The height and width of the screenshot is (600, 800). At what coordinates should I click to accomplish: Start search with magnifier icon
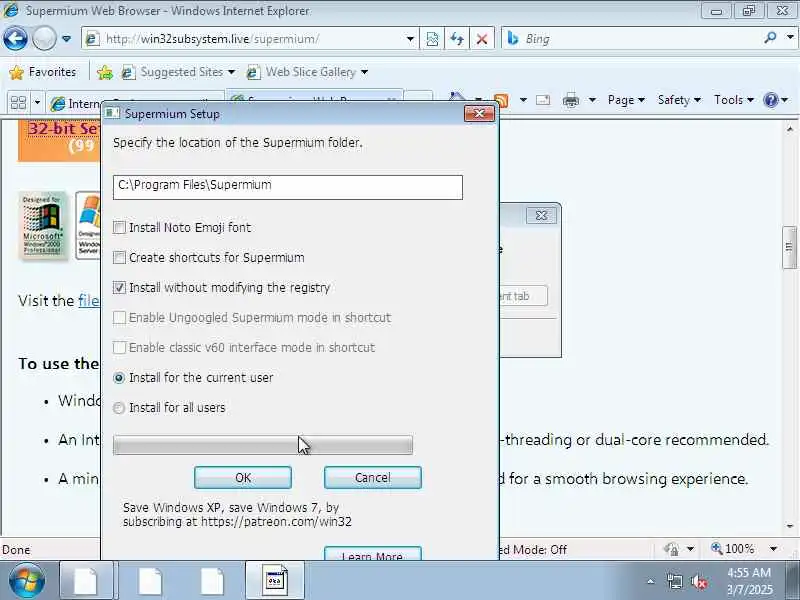[x=770, y=38]
